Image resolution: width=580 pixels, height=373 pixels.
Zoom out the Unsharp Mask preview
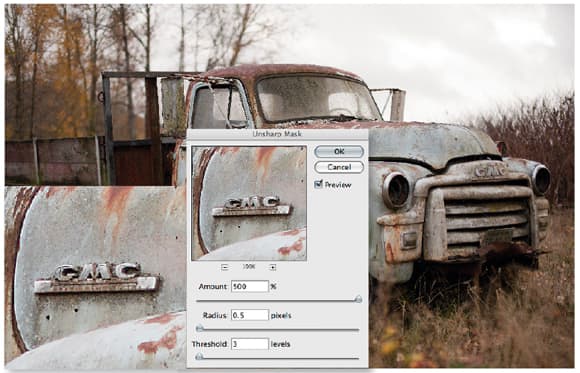pos(225,267)
